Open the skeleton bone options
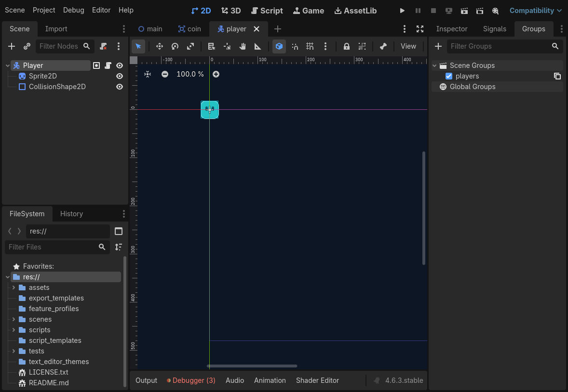This screenshot has width=568, height=392. pos(383,46)
